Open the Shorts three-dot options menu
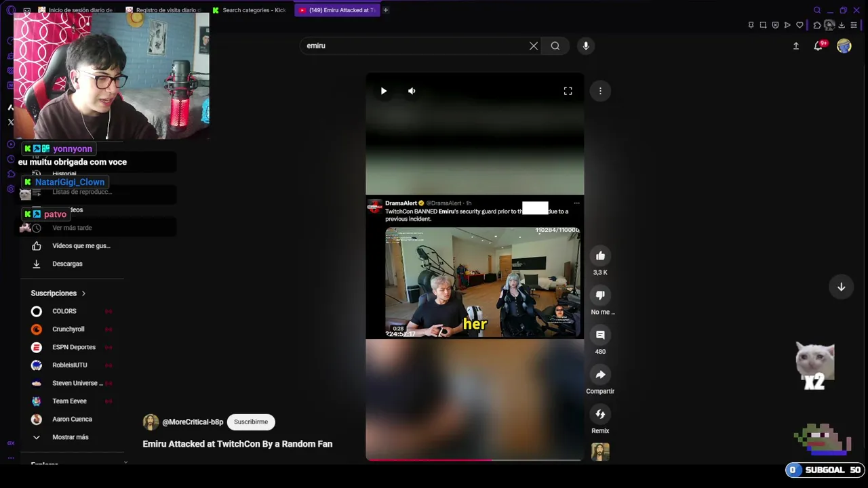The image size is (868, 488). [x=600, y=91]
